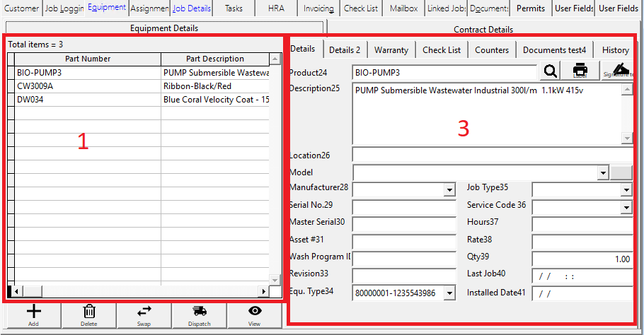Open the Equ. Type34 combo box

(449, 293)
